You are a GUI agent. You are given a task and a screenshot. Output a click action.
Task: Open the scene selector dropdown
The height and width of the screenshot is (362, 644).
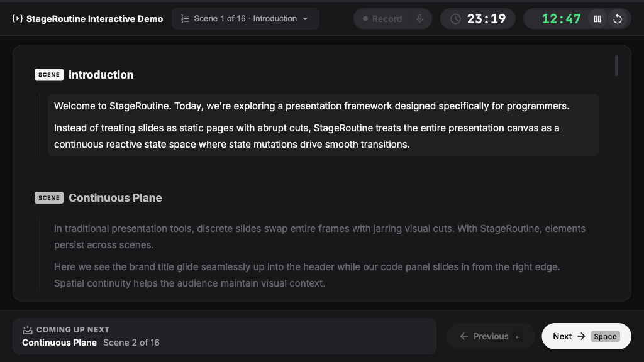(245, 18)
